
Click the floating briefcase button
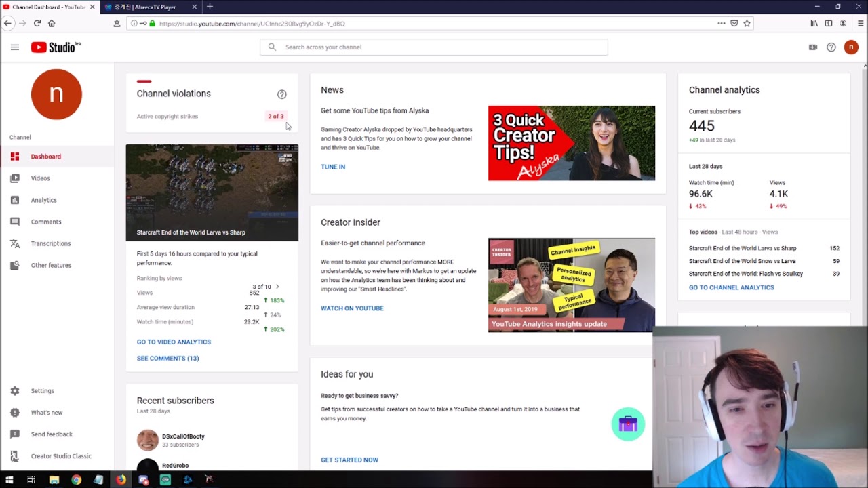click(x=628, y=424)
